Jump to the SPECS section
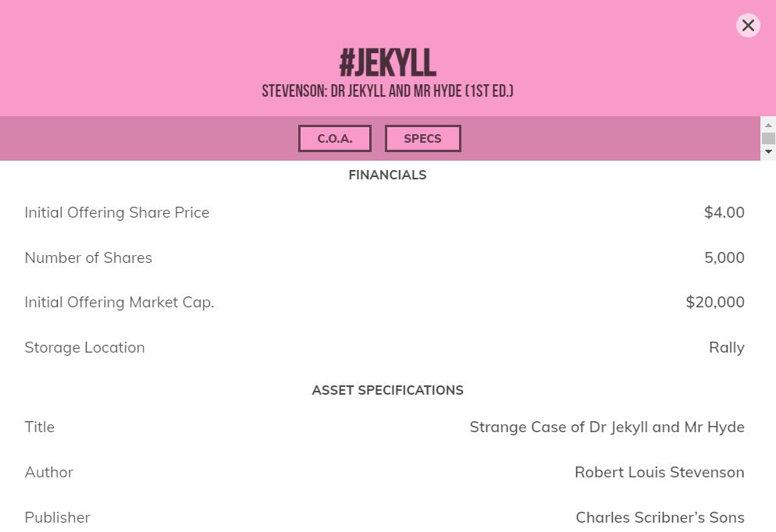Viewport: 776px width, 532px height. click(422, 139)
